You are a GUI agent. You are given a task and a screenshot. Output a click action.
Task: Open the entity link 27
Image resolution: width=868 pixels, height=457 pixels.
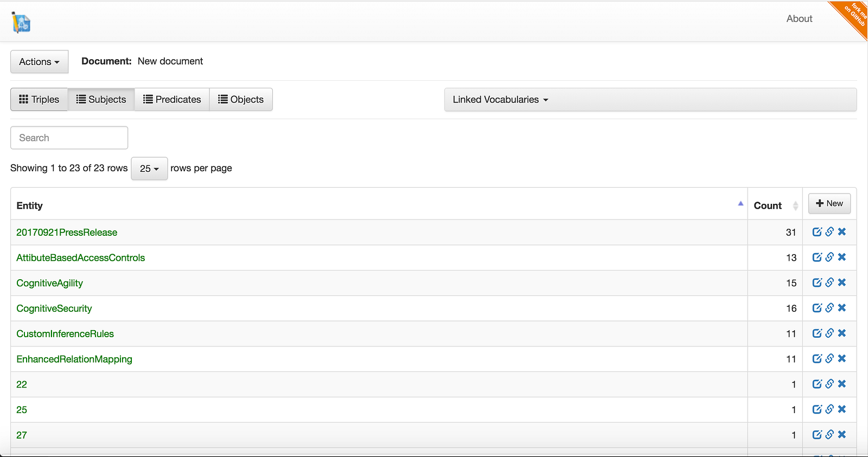[22, 435]
